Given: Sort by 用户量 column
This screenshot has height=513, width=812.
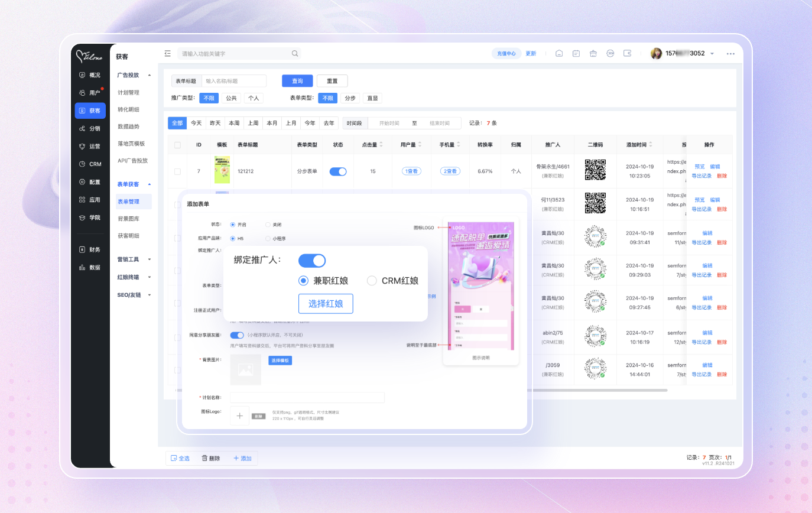Looking at the screenshot, I should (420, 145).
